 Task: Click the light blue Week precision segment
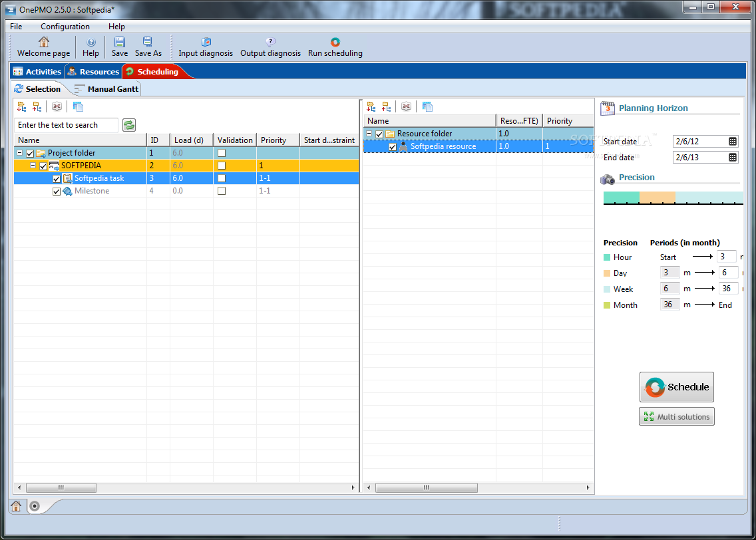(709, 197)
